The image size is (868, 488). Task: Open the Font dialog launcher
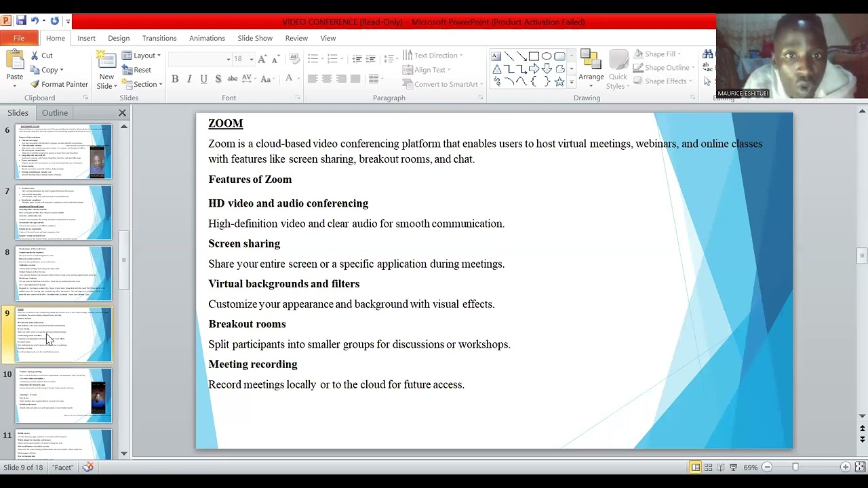[x=297, y=98]
